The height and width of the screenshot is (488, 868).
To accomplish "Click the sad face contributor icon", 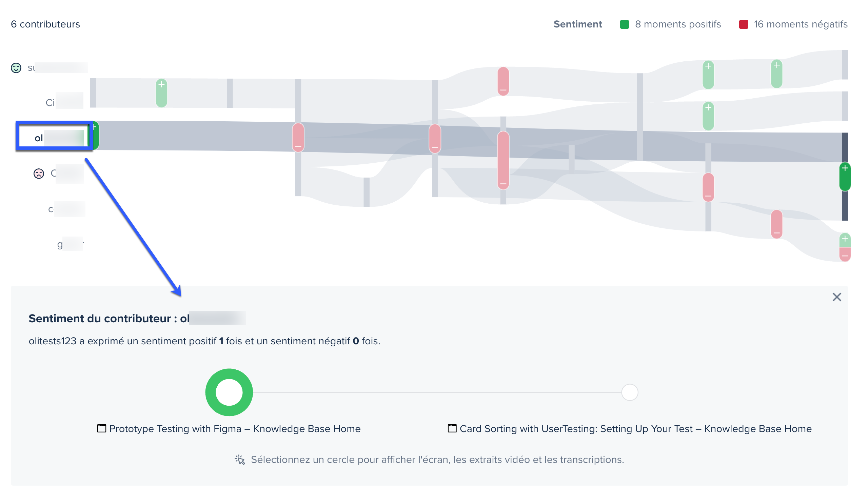I will click(39, 174).
